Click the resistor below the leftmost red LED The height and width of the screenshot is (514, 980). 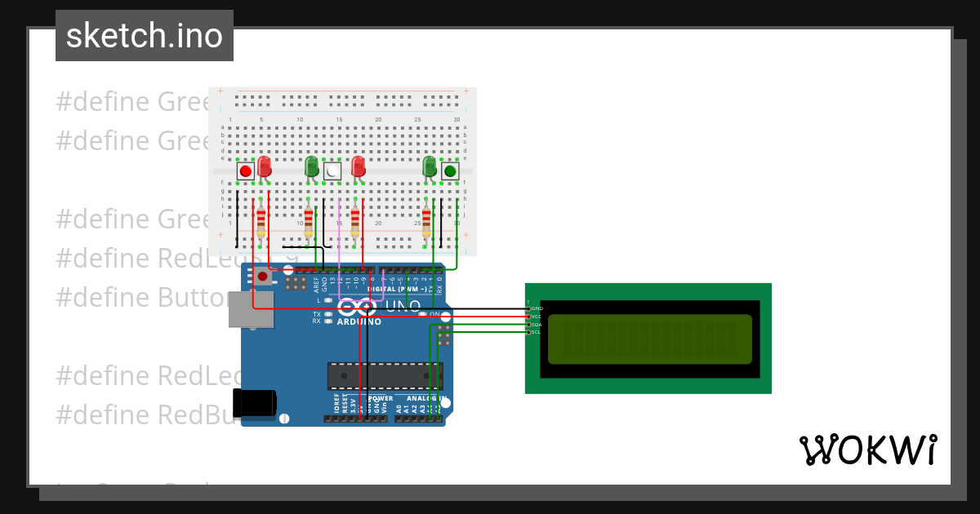click(x=261, y=221)
